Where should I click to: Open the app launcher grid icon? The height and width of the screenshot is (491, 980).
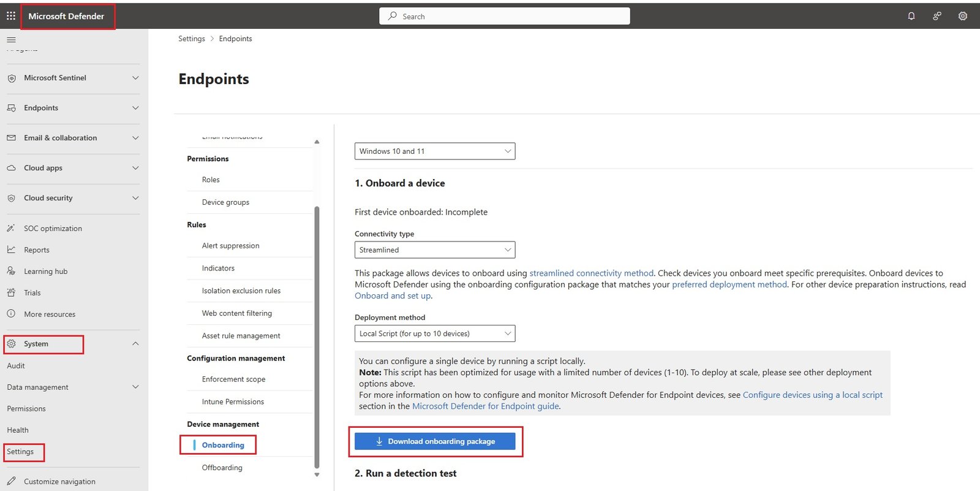pos(11,16)
